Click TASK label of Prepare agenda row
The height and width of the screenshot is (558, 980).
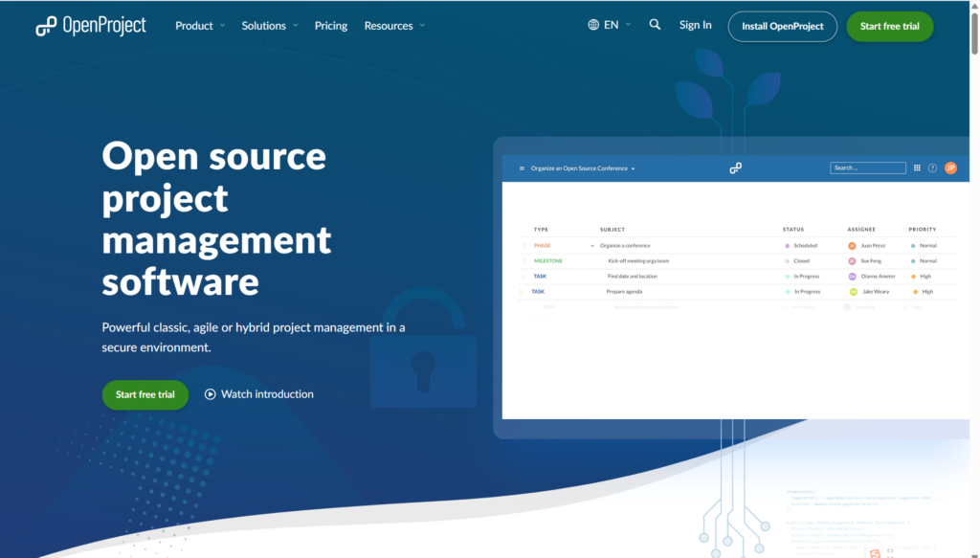pos(538,292)
